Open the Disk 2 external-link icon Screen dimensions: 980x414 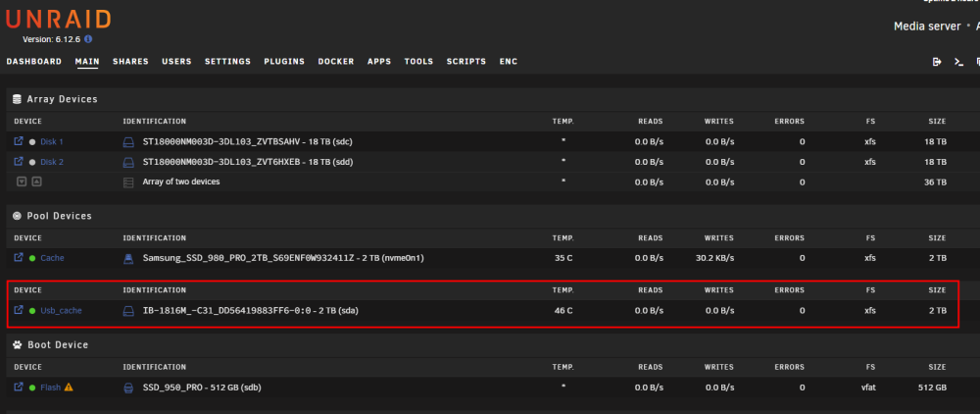pos(19,161)
